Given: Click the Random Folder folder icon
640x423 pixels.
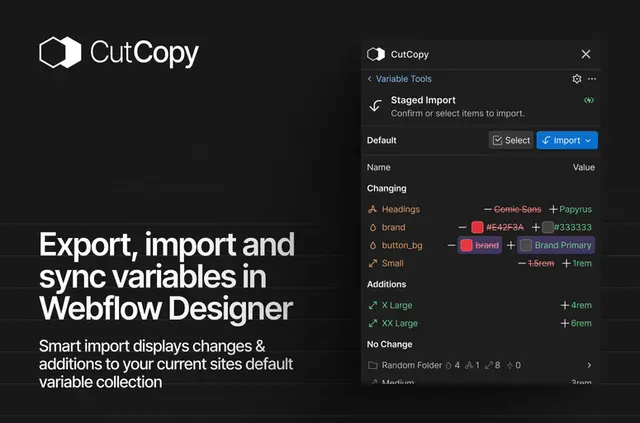Looking at the screenshot, I should click(x=372, y=365).
